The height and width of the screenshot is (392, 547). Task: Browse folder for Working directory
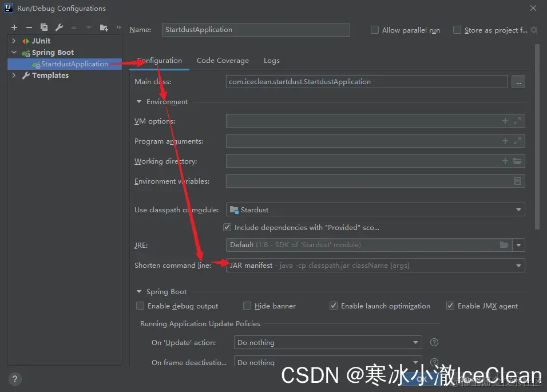[x=517, y=161]
